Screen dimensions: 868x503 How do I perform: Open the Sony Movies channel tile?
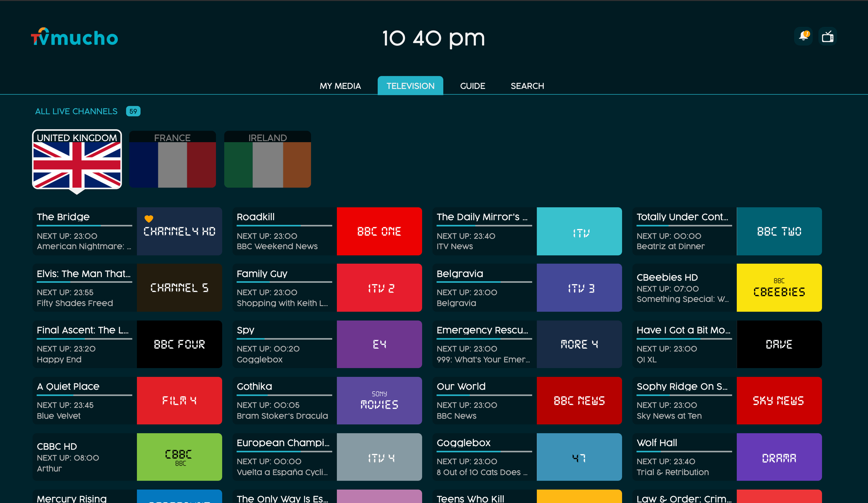(379, 400)
